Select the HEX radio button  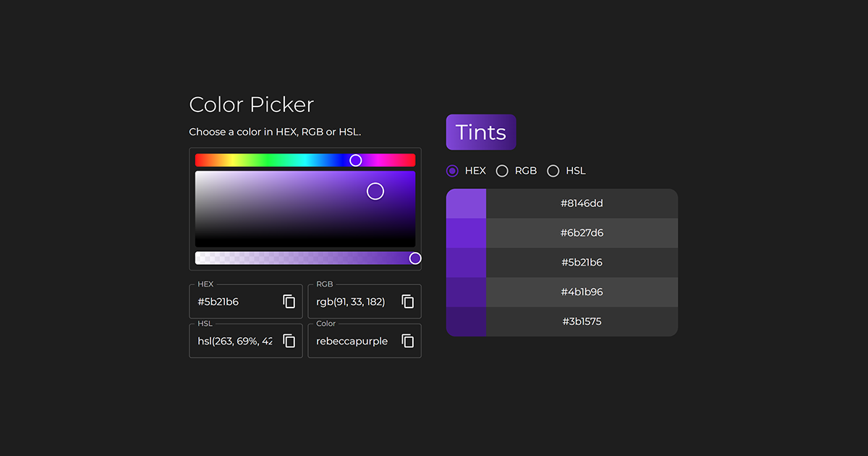pyautogui.click(x=452, y=171)
